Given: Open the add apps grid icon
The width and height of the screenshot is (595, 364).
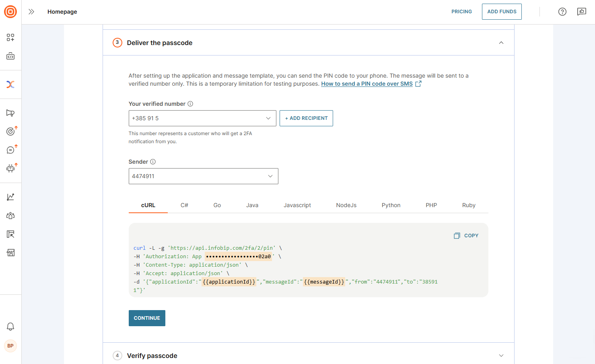Looking at the screenshot, I should point(10,37).
